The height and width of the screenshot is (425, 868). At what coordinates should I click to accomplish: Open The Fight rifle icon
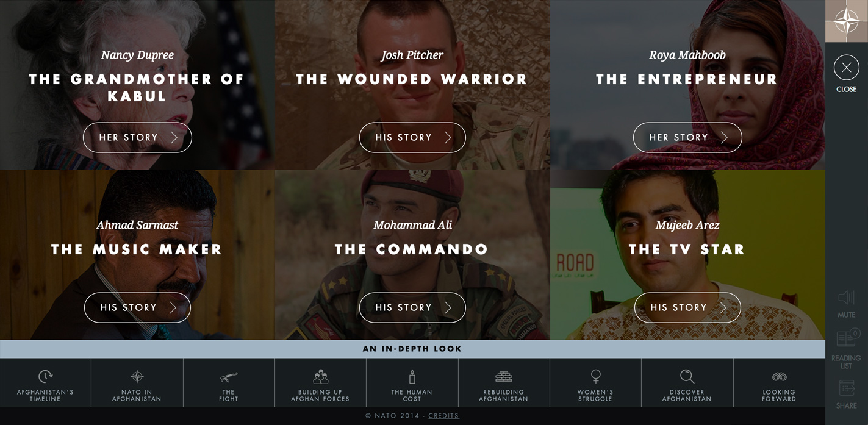pos(229,376)
